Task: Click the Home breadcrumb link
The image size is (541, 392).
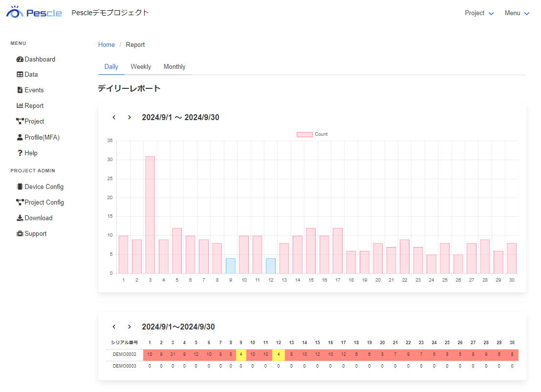Action: coord(107,45)
